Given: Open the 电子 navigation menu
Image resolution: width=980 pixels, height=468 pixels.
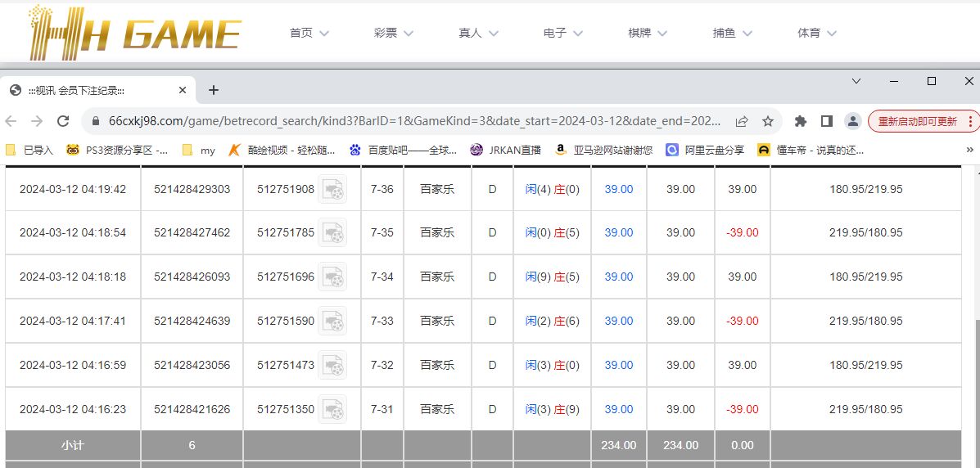Looking at the screenshot, I should 563,34.
